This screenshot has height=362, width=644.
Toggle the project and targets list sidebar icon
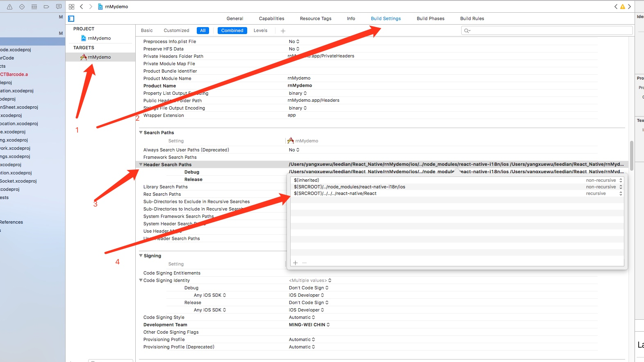coord(71,18)
